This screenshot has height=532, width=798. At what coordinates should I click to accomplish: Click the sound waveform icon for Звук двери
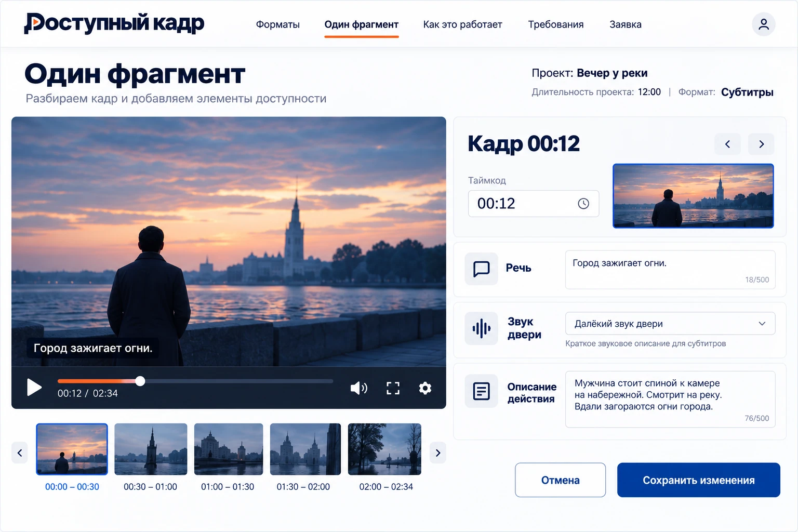481,328
